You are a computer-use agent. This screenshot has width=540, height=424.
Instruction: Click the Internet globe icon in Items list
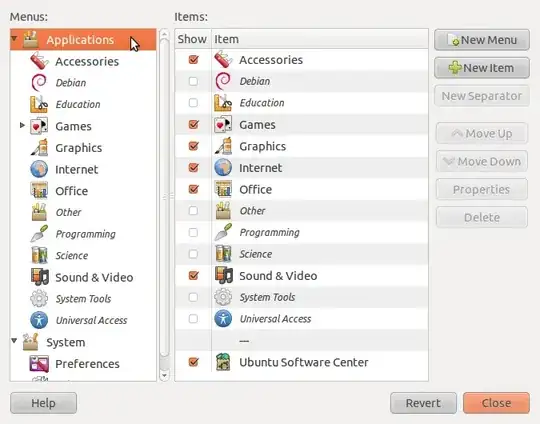click(x=223, y=168)
